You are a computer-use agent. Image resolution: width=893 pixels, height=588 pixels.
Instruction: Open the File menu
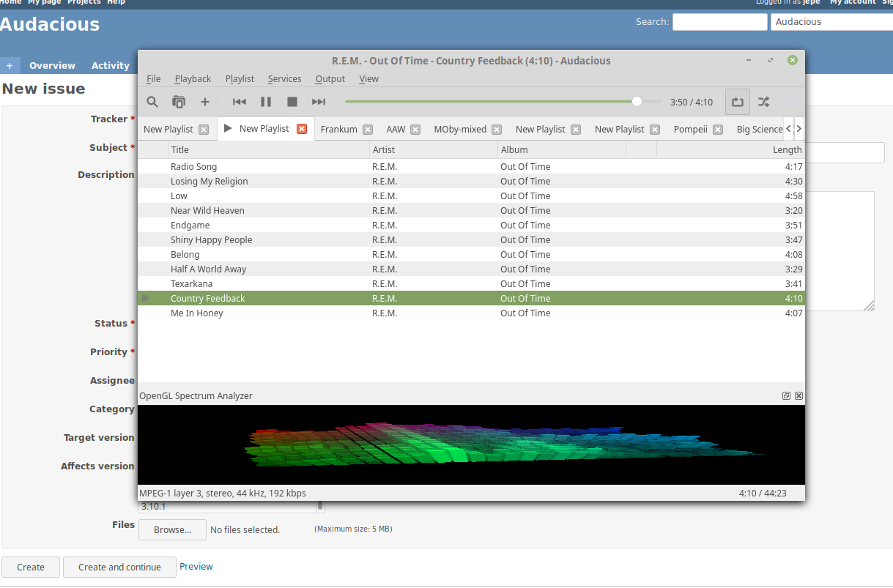pos(154,79)
